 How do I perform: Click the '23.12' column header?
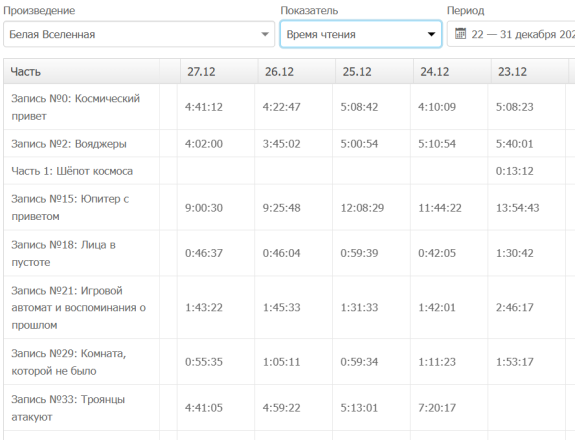point(530,72)
